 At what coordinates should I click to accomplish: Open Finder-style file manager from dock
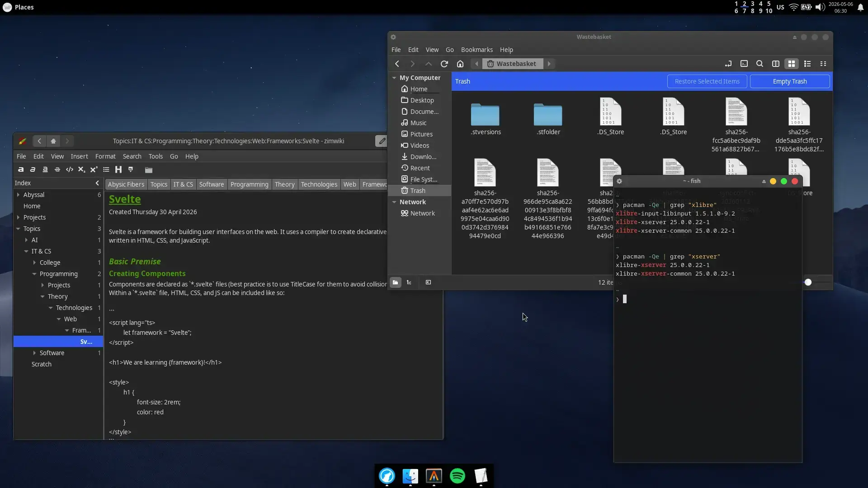pyautogui.click(x=410, y=476)
